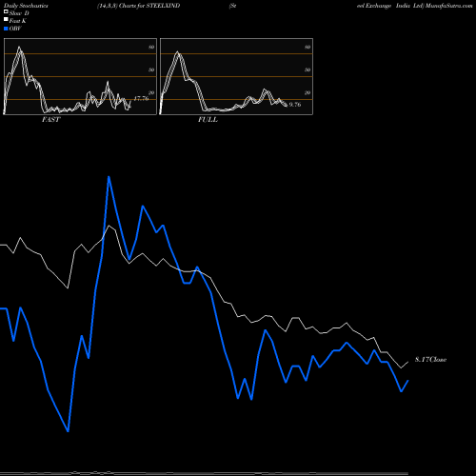Viewport: 476px width, 476px height.
Task: Click the 17.76 value in the FAST chart
Action: 141,99
